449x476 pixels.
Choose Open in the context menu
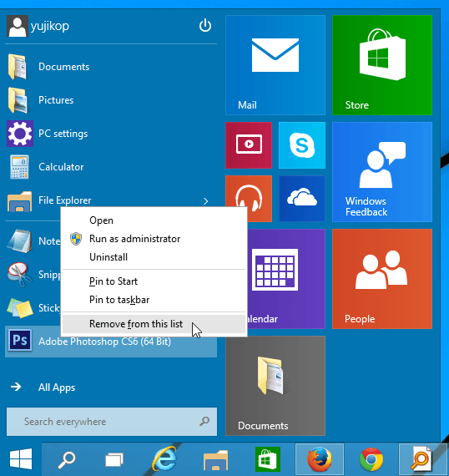pos(154,220)
